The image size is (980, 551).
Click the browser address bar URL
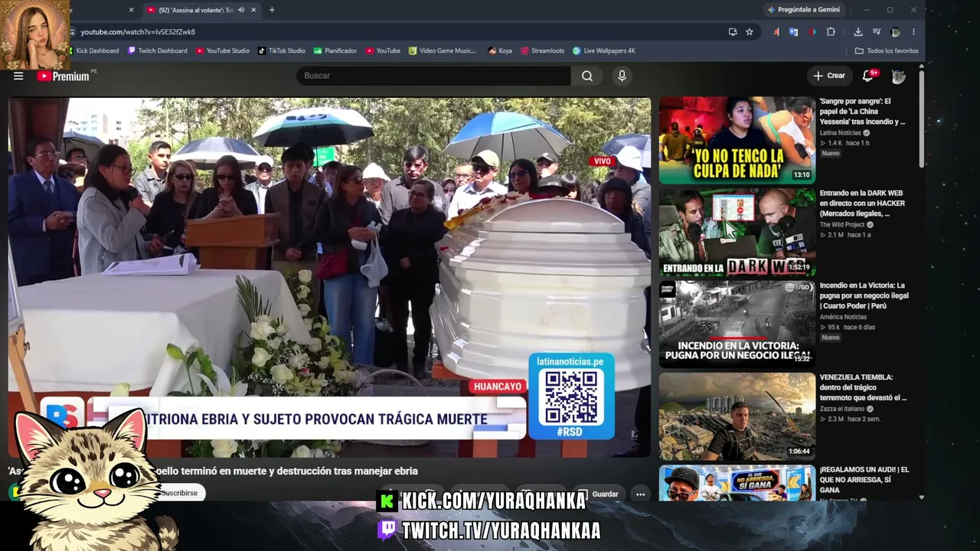pos(138,32)
